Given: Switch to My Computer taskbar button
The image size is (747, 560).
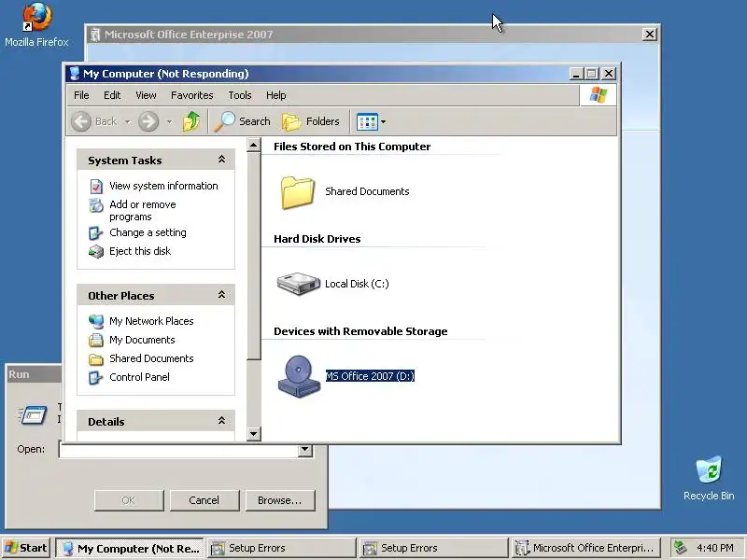Looking at the screenshot, I should pos(130,548).
